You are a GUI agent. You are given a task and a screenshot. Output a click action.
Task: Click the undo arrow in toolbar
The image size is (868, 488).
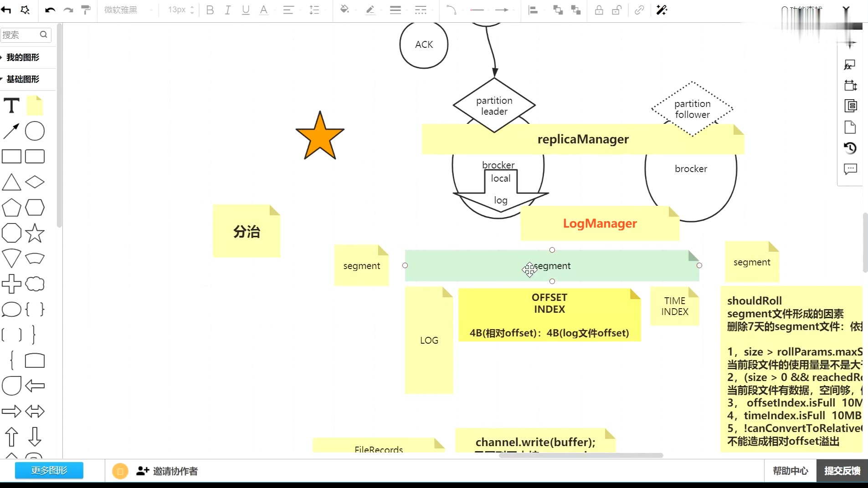pyautogui.click(x=50, y=10)
